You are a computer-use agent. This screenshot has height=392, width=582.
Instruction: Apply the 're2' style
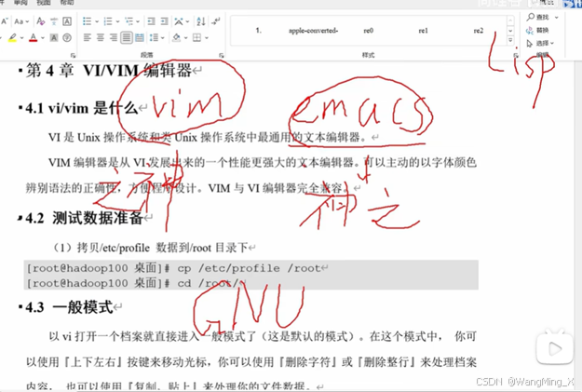(x=479, y=31)
